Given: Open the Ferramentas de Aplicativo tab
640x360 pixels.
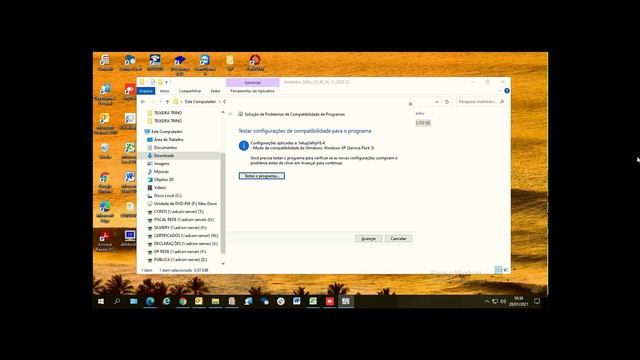Looking at the screenshot, I should (x=252, y=91).
